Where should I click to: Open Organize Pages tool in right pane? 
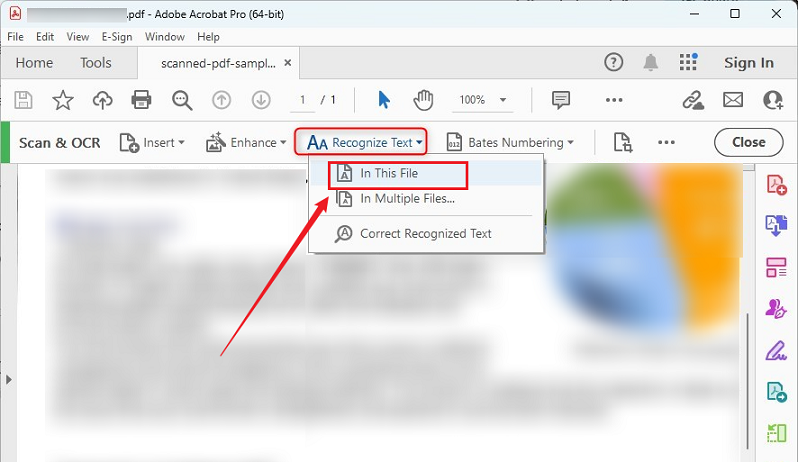pos(776,267)
